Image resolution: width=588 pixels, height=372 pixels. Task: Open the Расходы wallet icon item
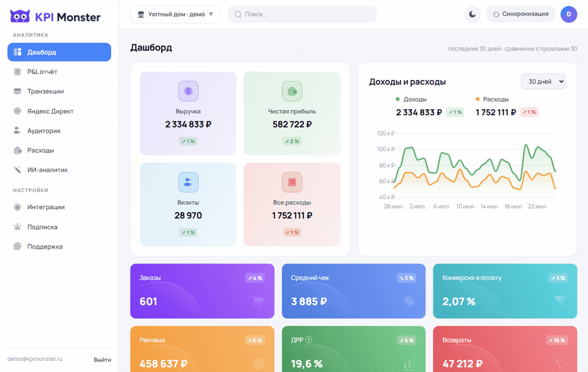pyautogui.click(x=17, y=150)
